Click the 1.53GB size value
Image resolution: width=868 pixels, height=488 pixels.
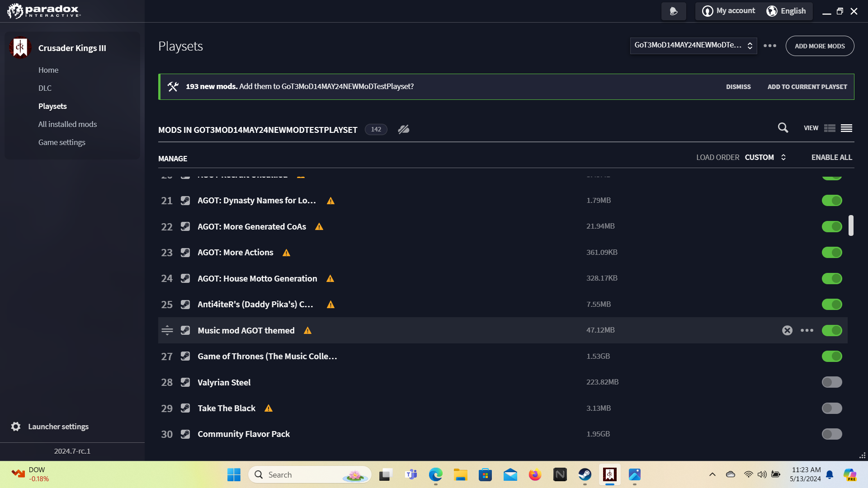(x=598, y=357)
